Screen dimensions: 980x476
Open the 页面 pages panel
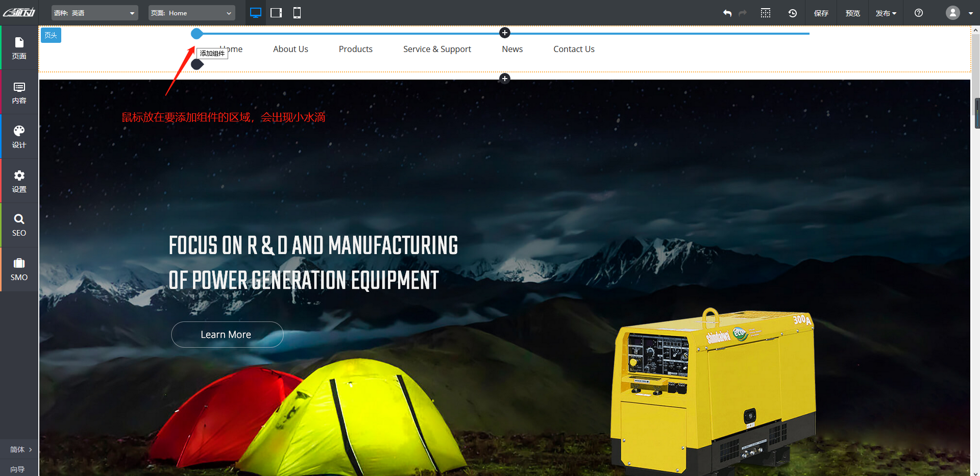coord(19,48)
